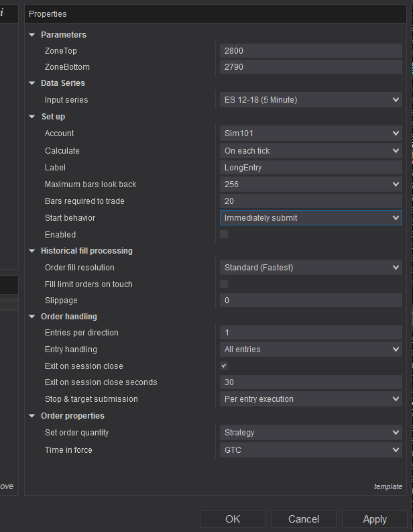Click the template link
The image size is (413, 532).
pos(388,486)
